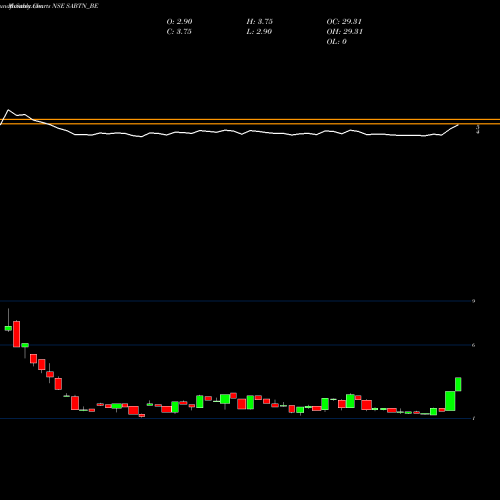
Task: Click the peak of the white indicator line
Action: point(9,110)
